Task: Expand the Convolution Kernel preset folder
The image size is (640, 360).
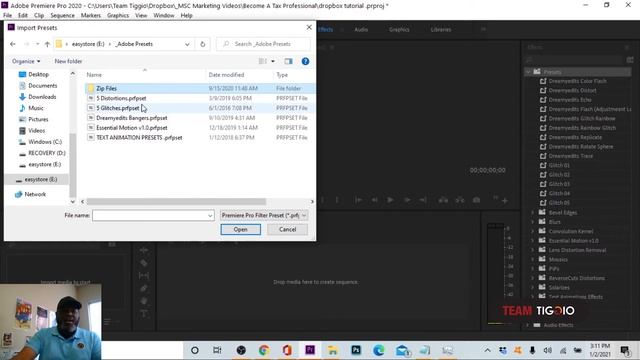Action: point(532,231)
